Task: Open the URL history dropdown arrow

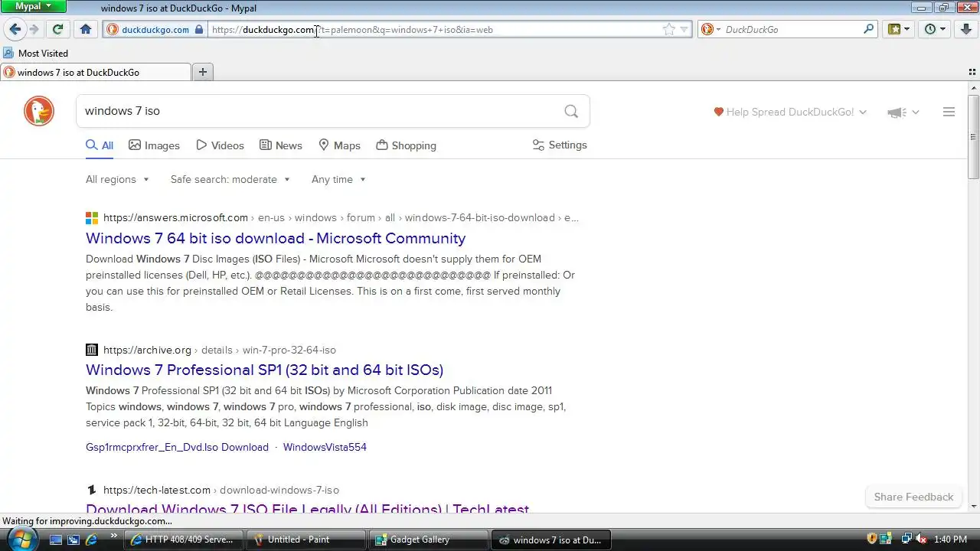Action: (x=684, y=29)
